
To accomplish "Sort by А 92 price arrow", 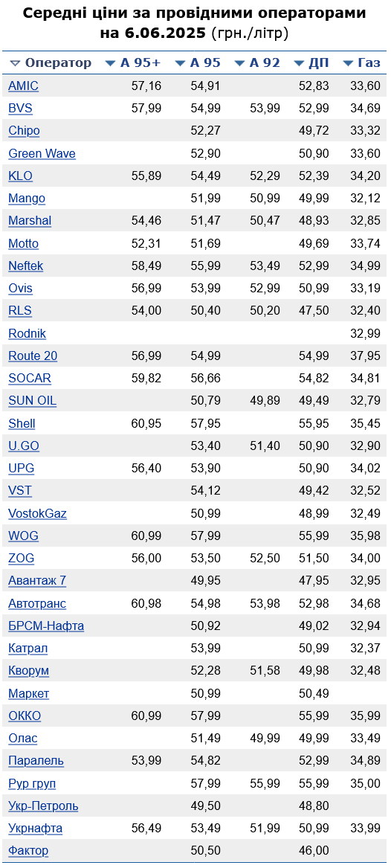I will pyautogui.click(x=240, y=63).
